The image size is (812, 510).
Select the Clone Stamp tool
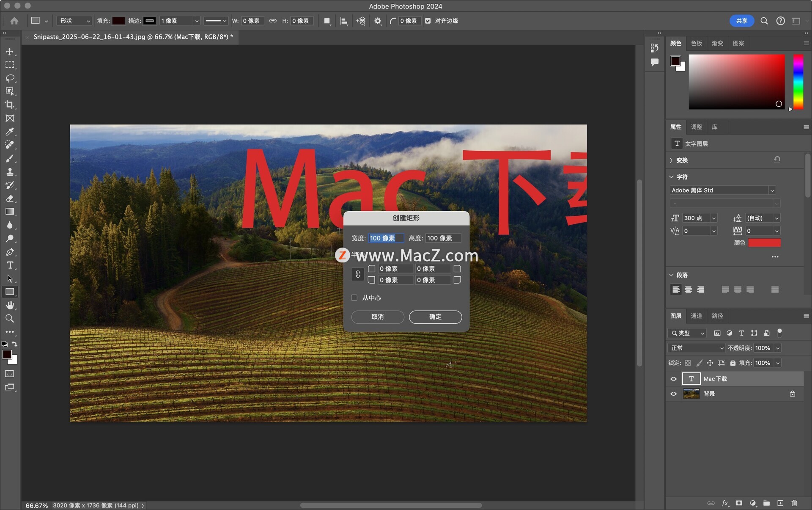coord(9,171)
